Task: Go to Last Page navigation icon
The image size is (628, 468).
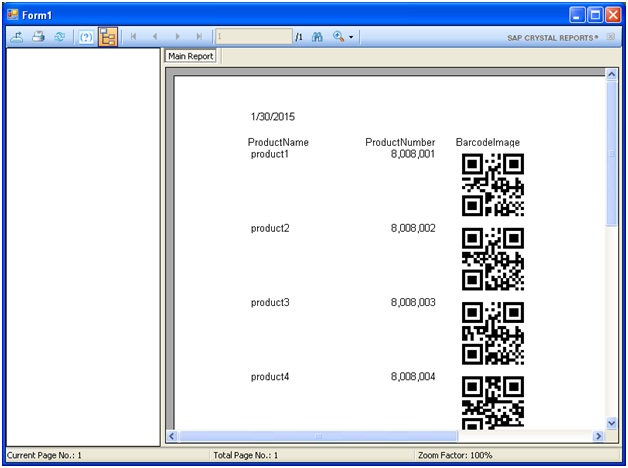Action: point(199,37)
